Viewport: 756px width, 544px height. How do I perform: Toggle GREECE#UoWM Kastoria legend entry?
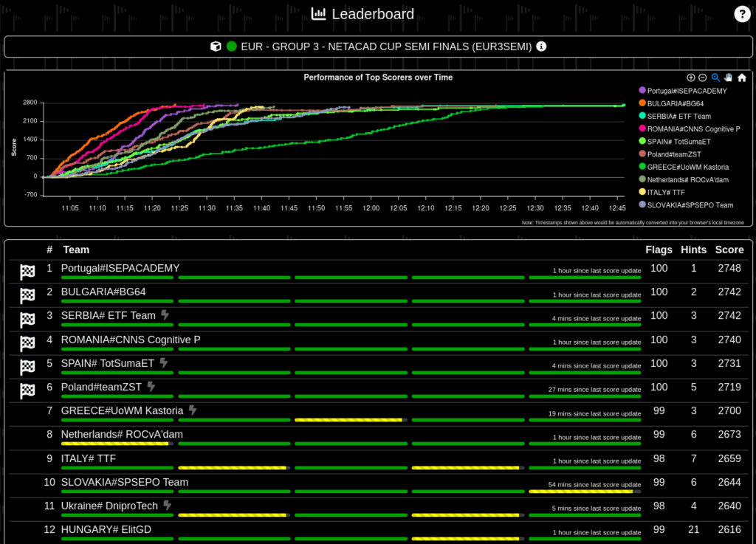click(x=687, y=167)
